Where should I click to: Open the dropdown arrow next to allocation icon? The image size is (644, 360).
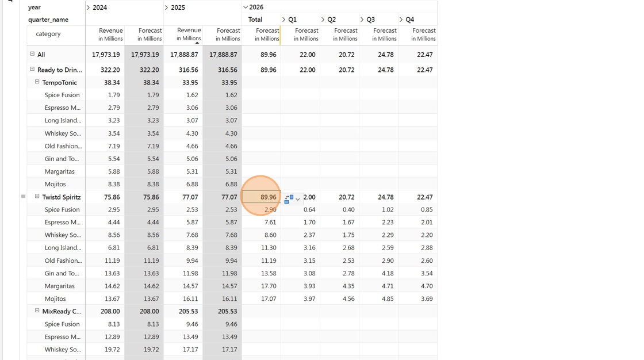298,200
